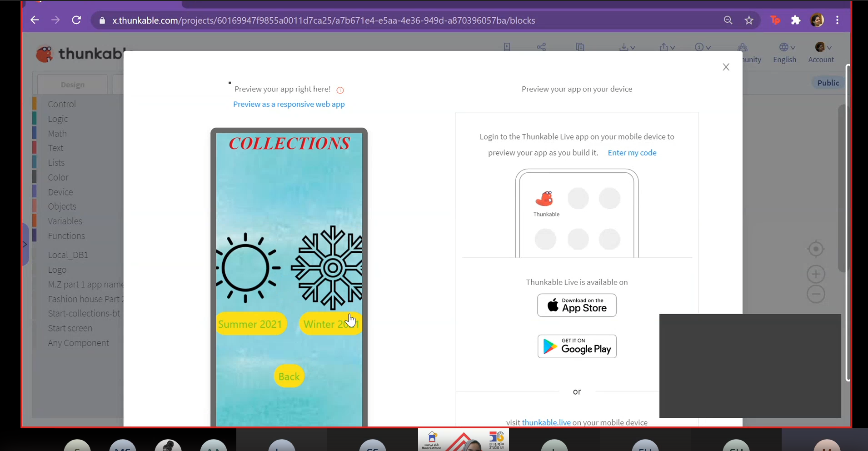This screenshot has width=868, height=451.
Task: Bookmark this page with star icon
Action: [749, 20]
